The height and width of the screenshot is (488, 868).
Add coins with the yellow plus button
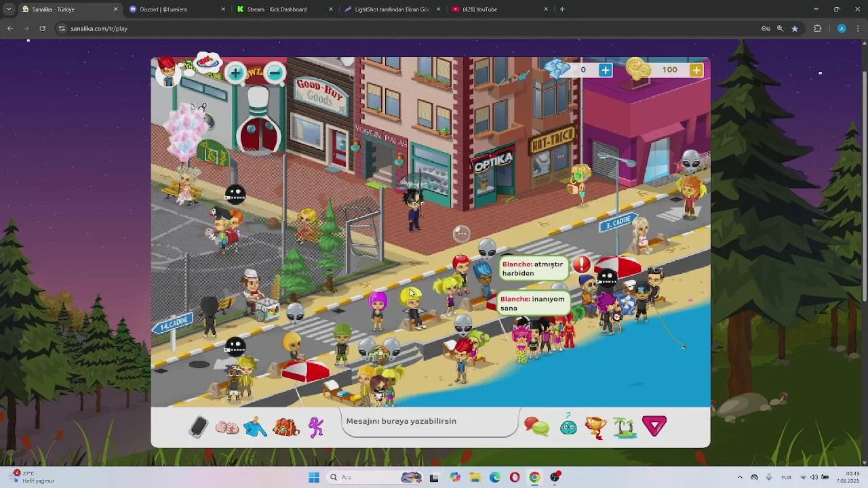(x=696, y=70)
